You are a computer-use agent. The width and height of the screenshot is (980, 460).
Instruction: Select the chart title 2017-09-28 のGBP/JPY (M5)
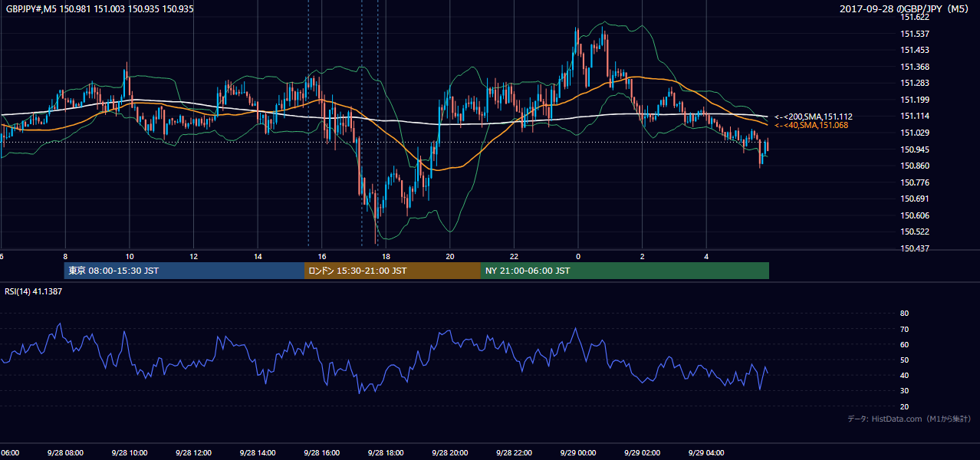tap(905, 9)
